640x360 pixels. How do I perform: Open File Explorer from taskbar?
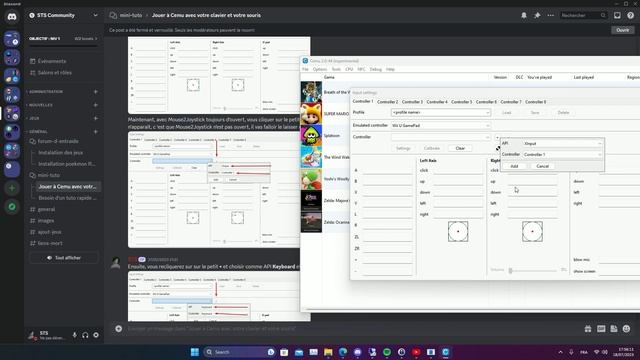click(x=328, y=352)
